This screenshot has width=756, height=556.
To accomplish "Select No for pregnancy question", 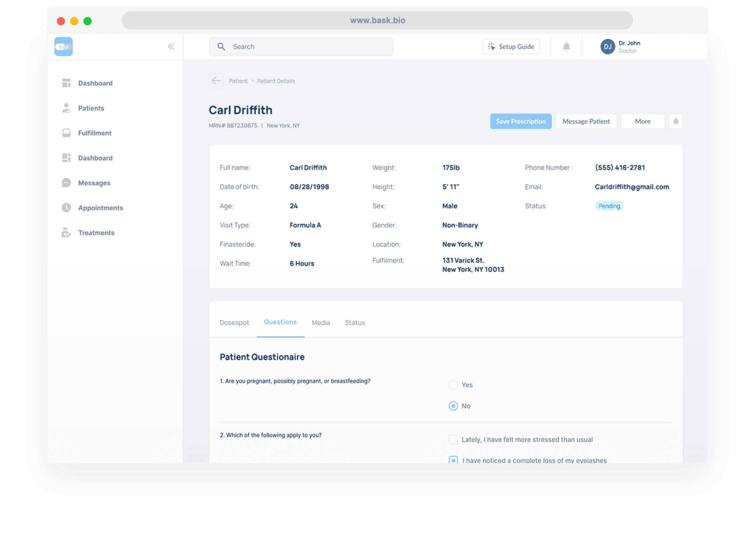I will point(453,406).
